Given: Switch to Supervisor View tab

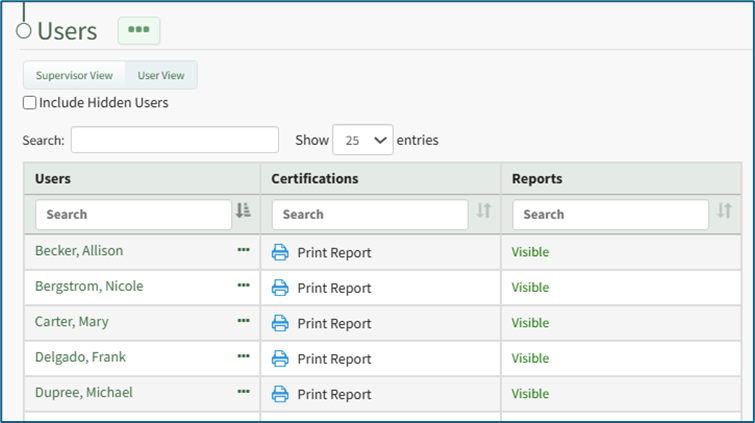Looking at the screenshot, I should coord(74,75).
